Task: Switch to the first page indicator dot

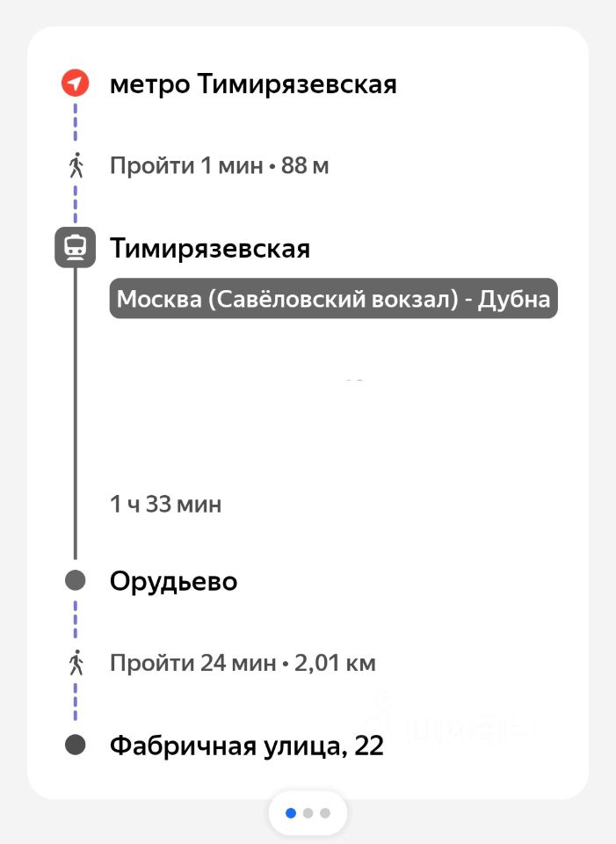Action: click(291, 813)
